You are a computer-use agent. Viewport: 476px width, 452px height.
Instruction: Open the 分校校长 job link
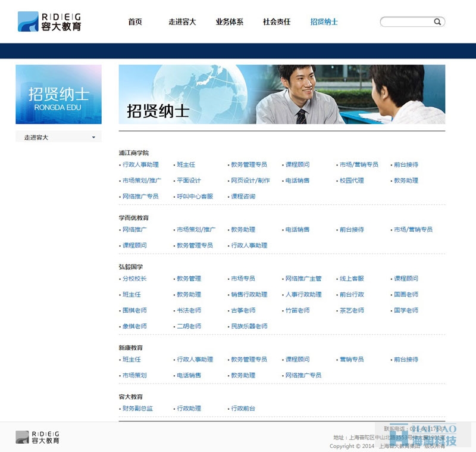pos(134,279)
